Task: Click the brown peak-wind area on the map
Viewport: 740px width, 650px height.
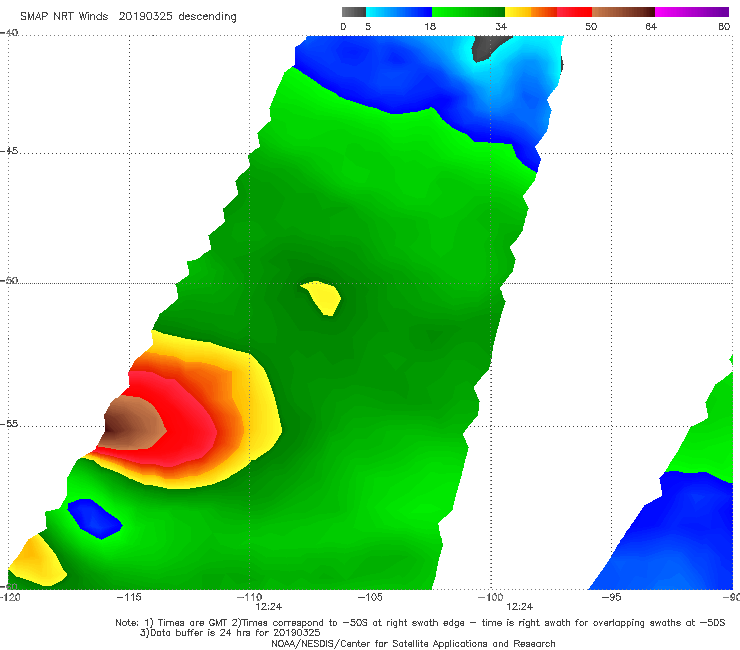Action: [x=132, y=423]
